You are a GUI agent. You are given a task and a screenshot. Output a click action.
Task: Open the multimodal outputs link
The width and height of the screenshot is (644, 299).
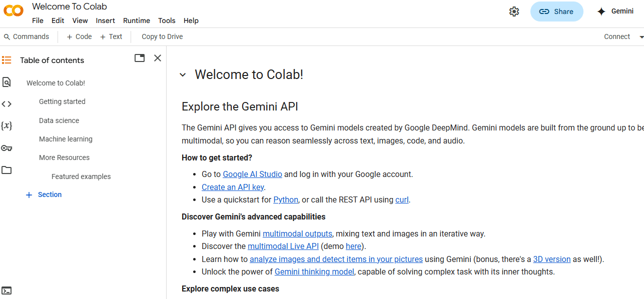pyautogui.click(x=297, y=233)
